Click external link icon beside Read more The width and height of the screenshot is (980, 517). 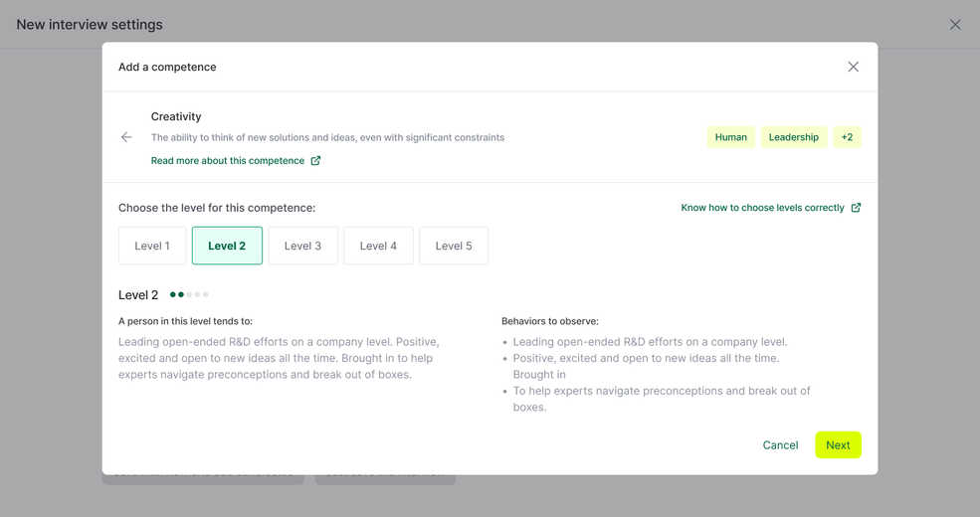(x=315, y=160)
